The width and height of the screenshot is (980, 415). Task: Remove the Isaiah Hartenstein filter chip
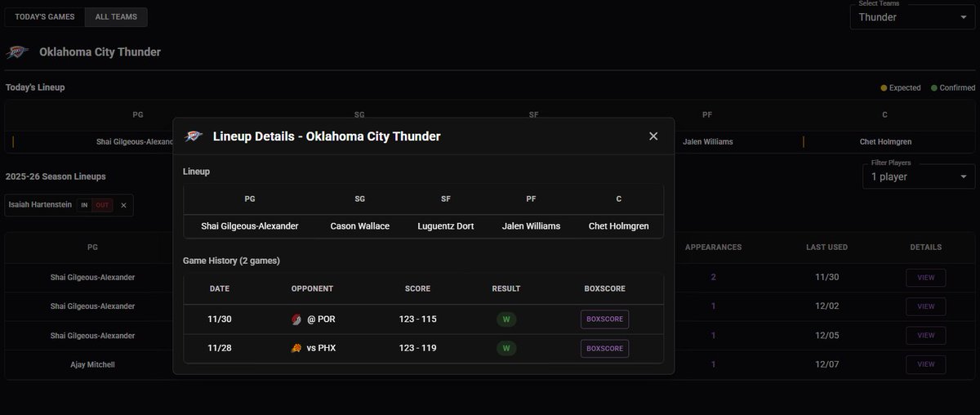123,206
